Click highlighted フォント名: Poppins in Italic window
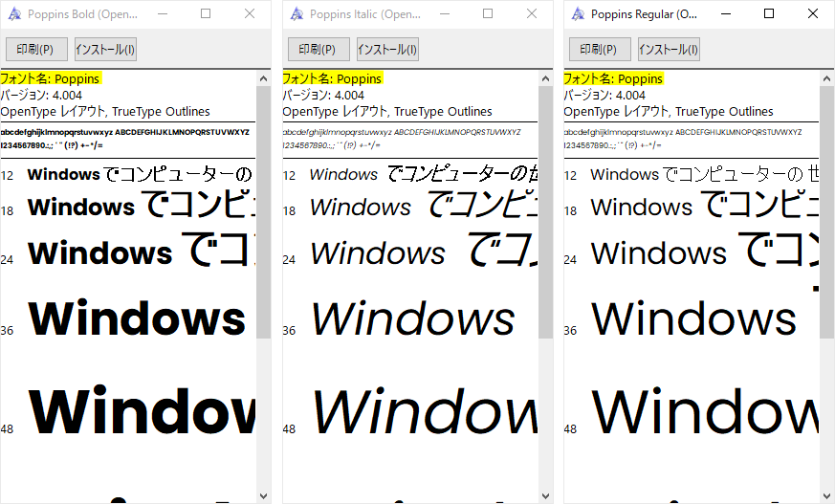The height and width of the screenshot is (504, 835). pyautogui.click(x=332, y=78)
